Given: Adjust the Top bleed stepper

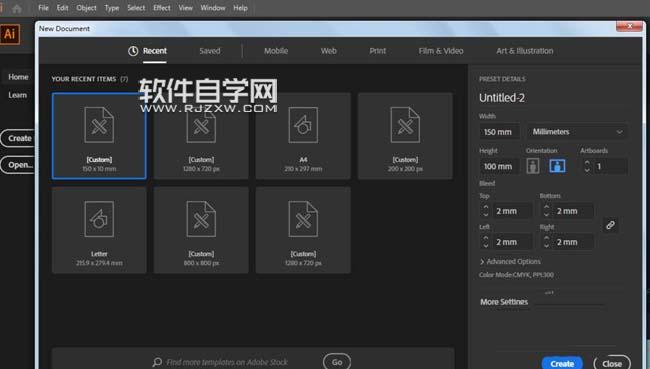Looking at the screenshot, I should [486, 211].
